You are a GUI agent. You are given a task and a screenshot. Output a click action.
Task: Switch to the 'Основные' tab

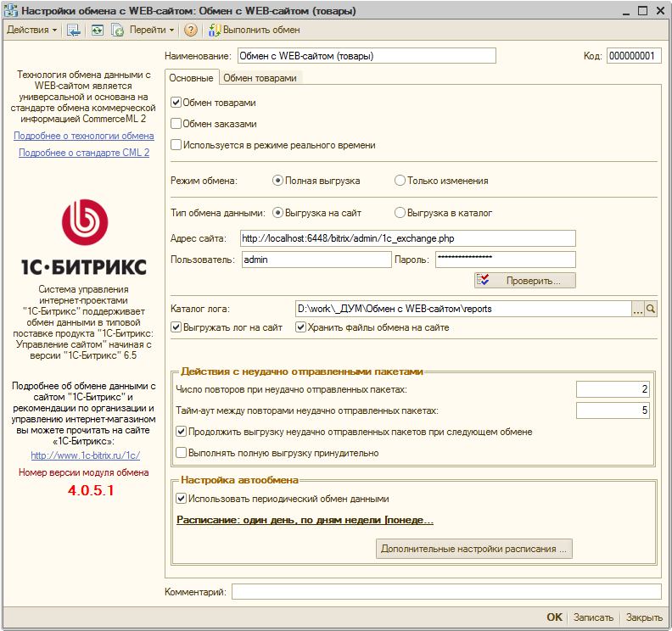191,78
